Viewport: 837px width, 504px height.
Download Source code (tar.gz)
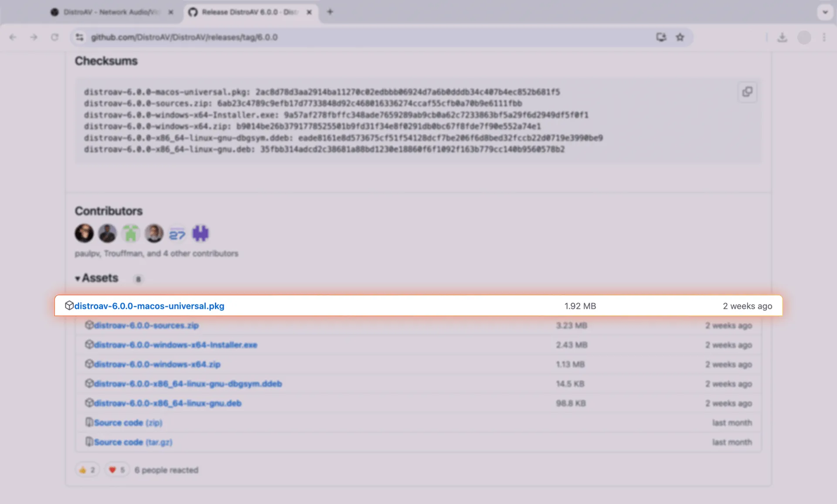133,442
